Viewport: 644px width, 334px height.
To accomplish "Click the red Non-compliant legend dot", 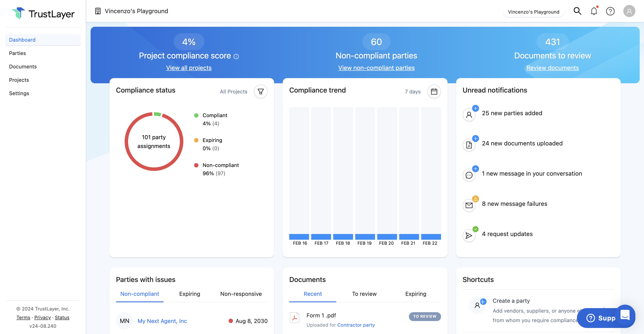I will [196, 165].
